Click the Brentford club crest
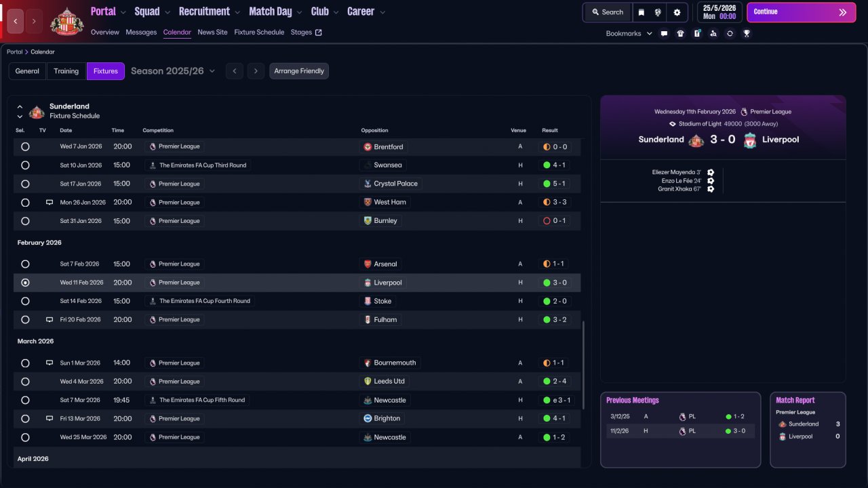This screenshot has width=868, height=488. point(368,146)
